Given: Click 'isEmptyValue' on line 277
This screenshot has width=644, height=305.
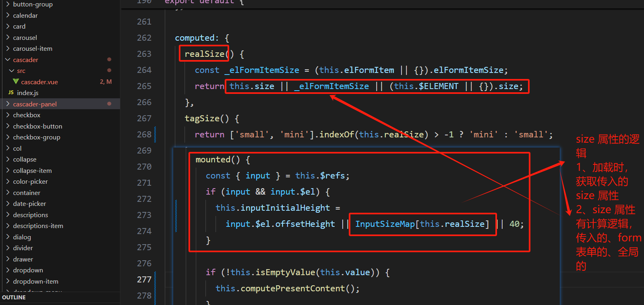Looking at the screenshot, I should pos(285,272).
